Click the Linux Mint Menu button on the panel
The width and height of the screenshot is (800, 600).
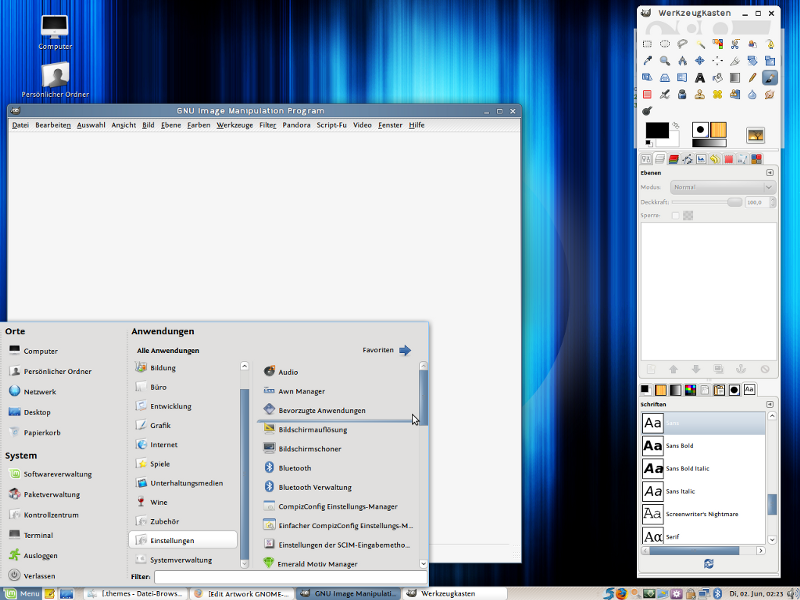tap(22, 593)
